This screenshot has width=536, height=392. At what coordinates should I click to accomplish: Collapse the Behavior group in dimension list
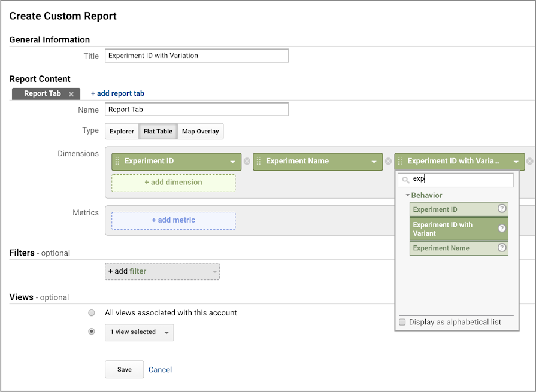tap(408, 196)
